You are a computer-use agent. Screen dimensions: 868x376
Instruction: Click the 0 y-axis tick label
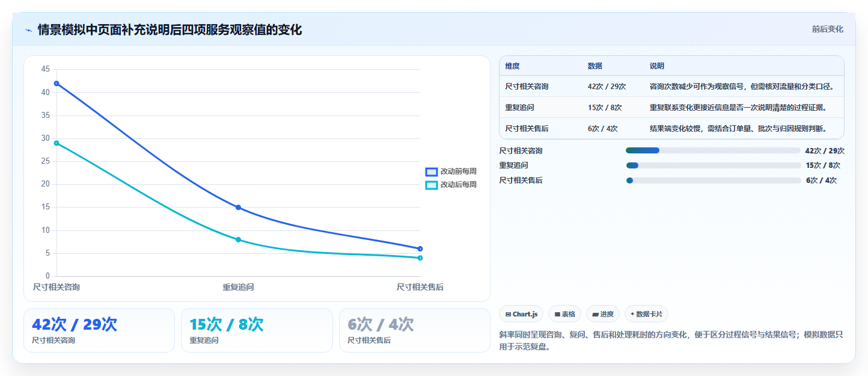(x=47, y=276)
